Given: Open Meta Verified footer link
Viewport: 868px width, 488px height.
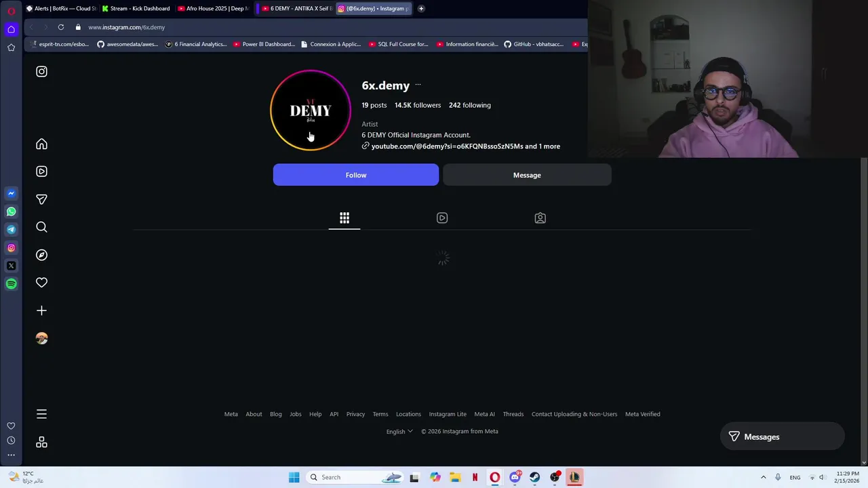Looking at the screenshot, I should coord(642,414).
